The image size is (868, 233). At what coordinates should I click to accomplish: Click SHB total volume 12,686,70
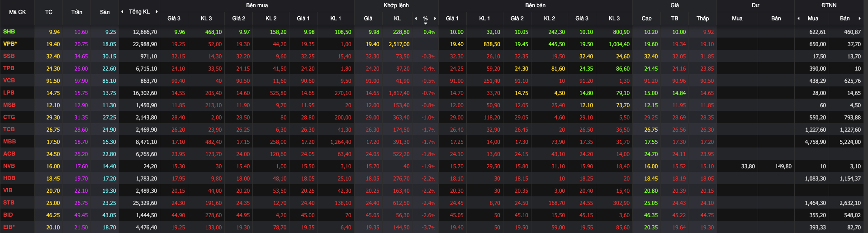[x=145, y=32]
